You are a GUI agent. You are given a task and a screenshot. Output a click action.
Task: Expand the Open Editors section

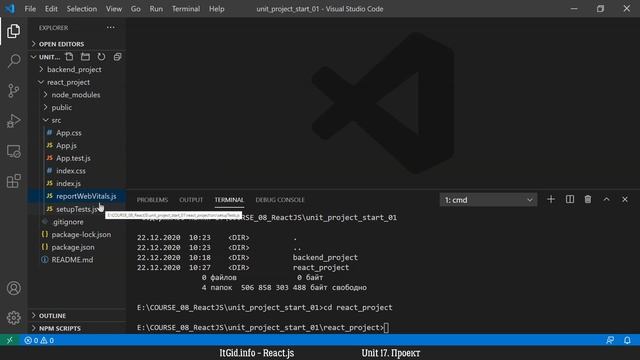click(x=77, y=44)
